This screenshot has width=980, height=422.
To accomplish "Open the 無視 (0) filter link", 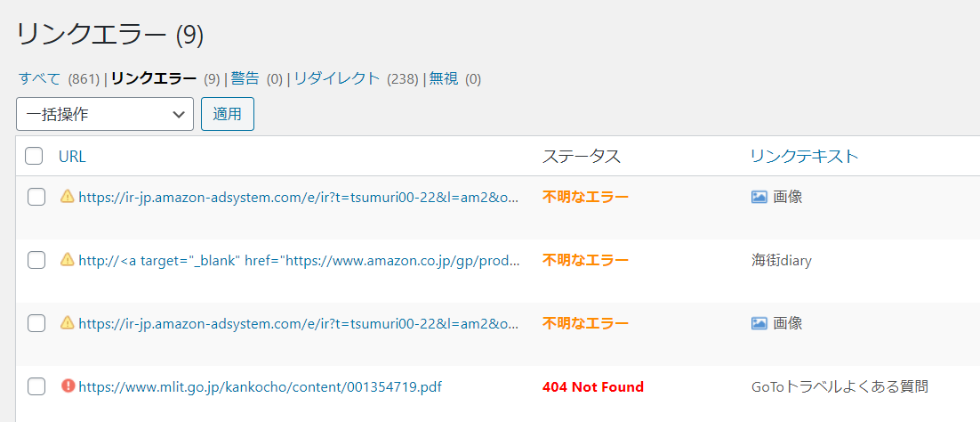I will tap(443, 79).
